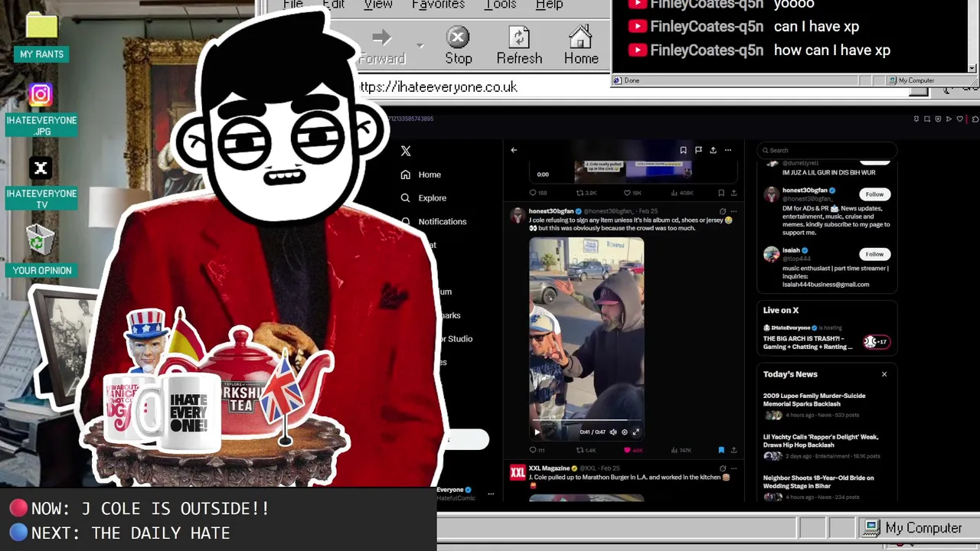Like the post showing 19K likes
This screenshot has height=551, width=980.
click(x=634, y=193)
